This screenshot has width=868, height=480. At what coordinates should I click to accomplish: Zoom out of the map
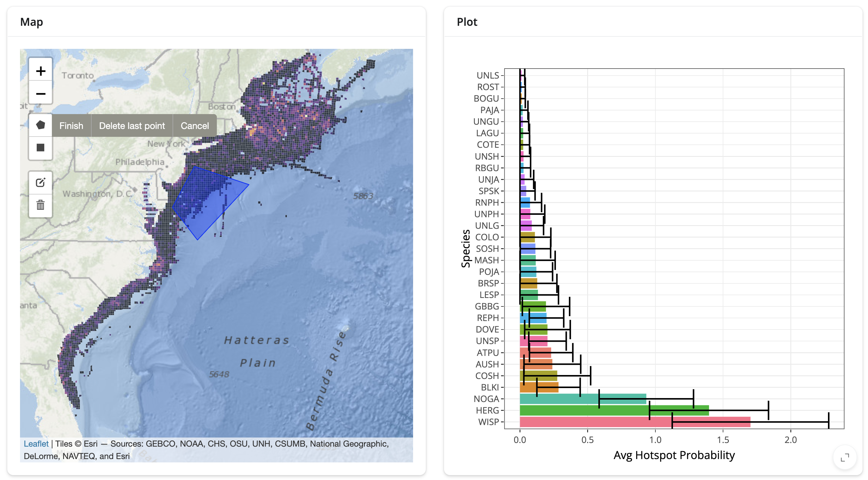pos(40,93)
